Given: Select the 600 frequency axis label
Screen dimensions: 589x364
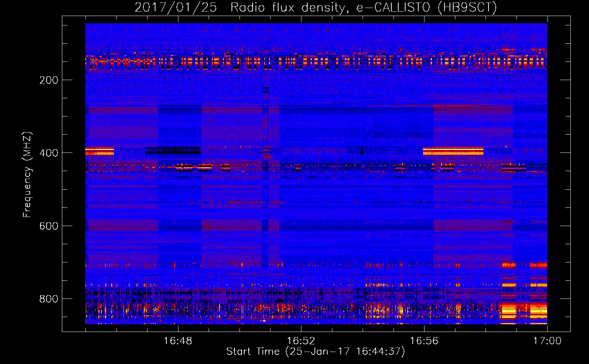Looking at the screenshot, I should tap(49, 226).
